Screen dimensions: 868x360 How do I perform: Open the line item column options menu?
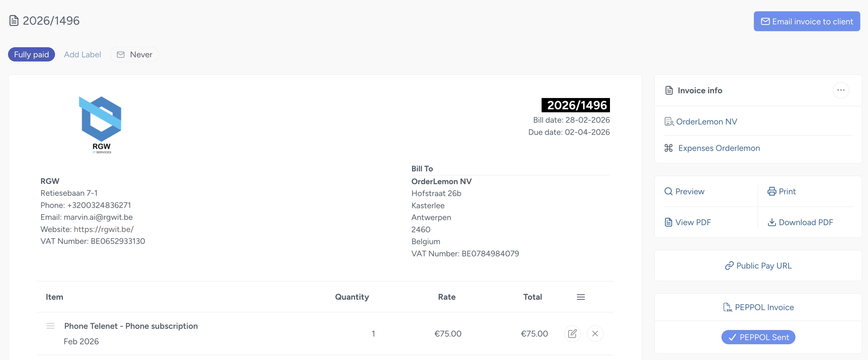pyautogui.click(x=581, y=297)
